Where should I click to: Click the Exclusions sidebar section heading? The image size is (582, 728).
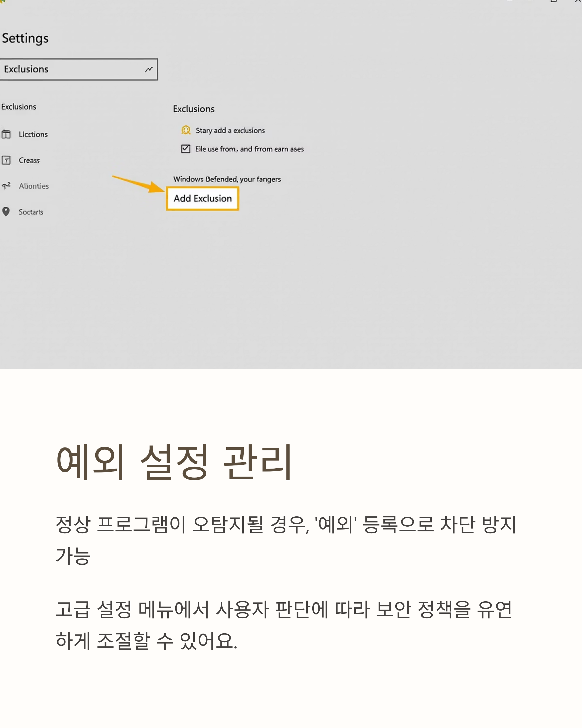click(19, 107)
